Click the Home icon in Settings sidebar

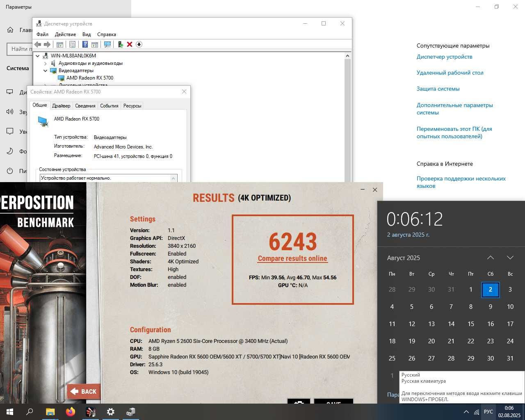pos(10,30)
